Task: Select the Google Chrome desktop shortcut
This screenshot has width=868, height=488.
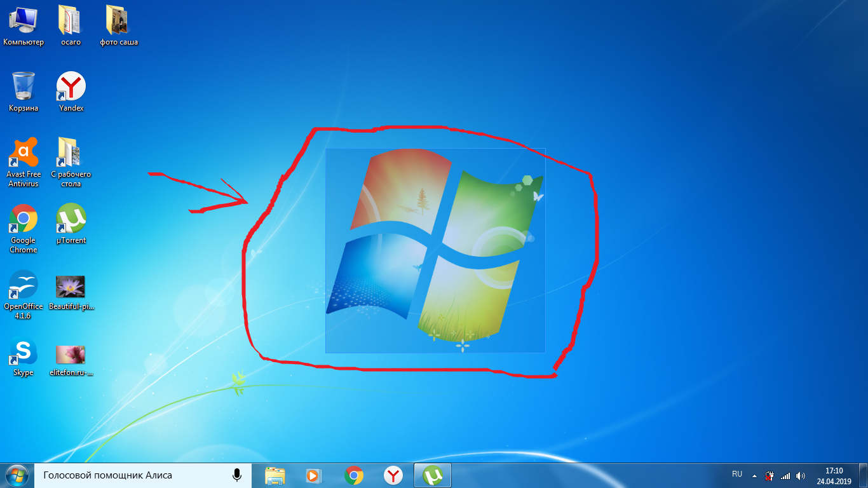Action: point(24,229)
